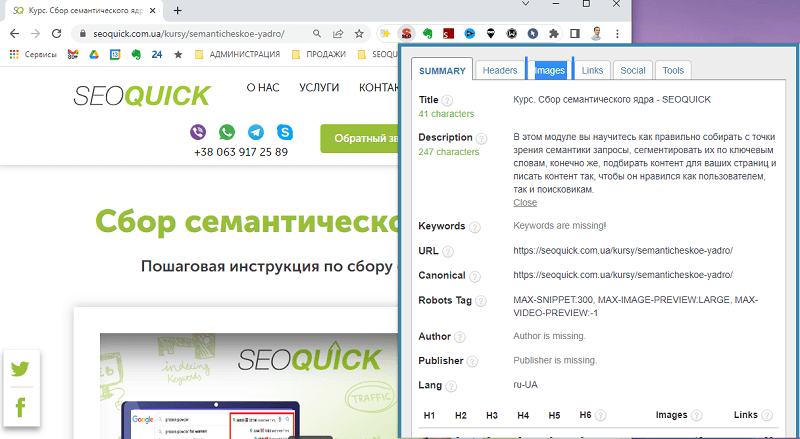The width and height of the screenshot is (800, 439).
Task: Click the magnifier zoom icon in address bar
Action: [317, 34]
